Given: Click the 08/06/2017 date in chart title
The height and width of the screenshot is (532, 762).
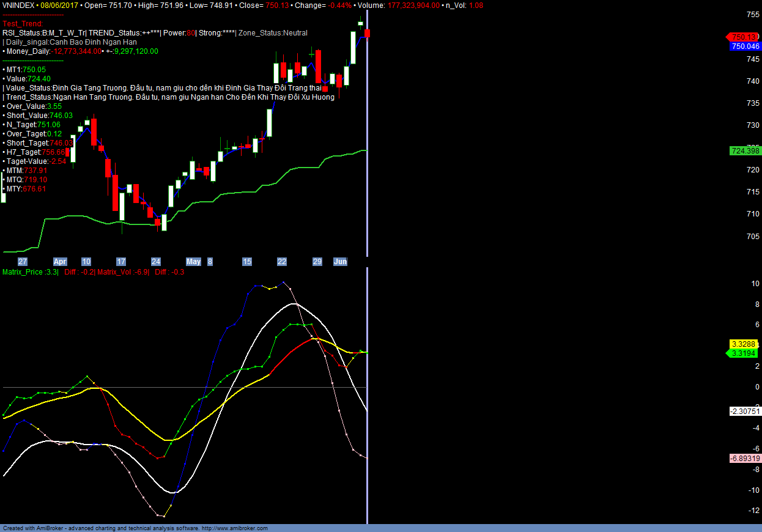Looking at the screenshot, I should coord(60,5).
